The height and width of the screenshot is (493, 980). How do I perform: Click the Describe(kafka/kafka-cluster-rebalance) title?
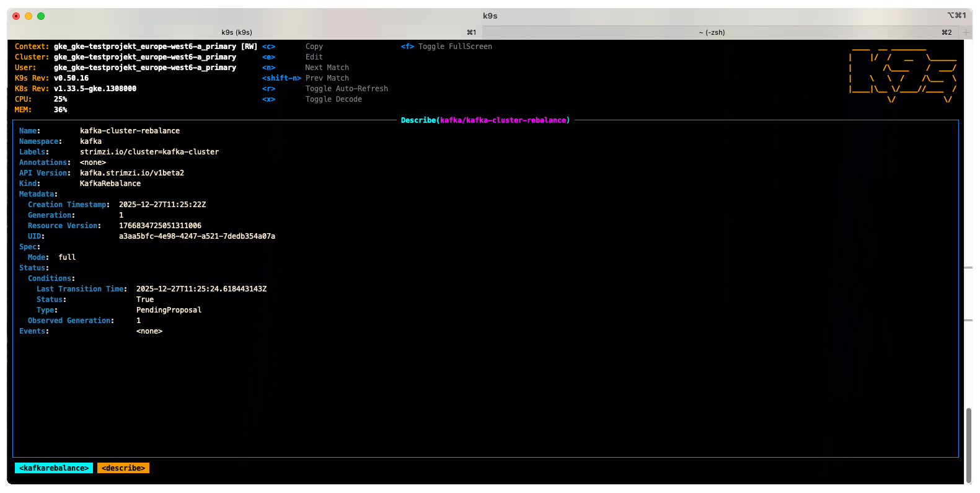pyautogui.click(x=485, y=120)
